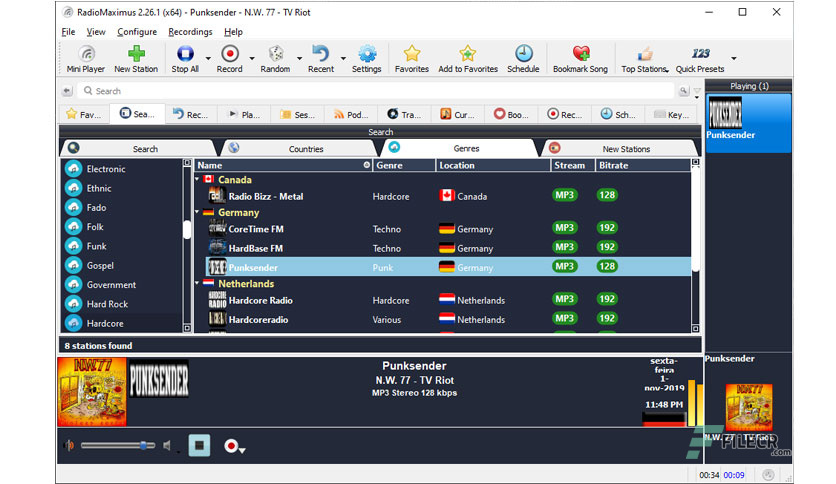Open the Random dropdown arrow
The width and height of the screenshot is (836, 484).
click(x=300, y=58)
